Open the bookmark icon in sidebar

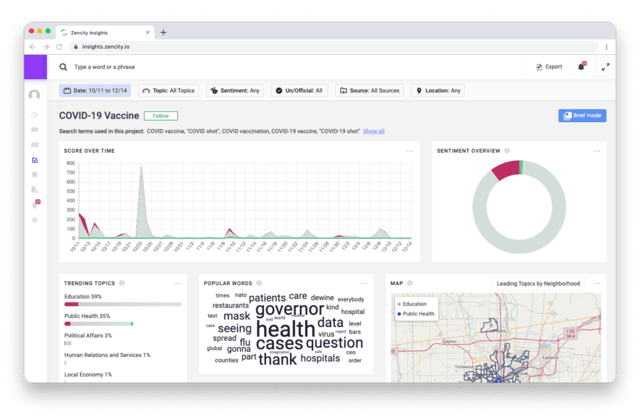click(35, 175)
